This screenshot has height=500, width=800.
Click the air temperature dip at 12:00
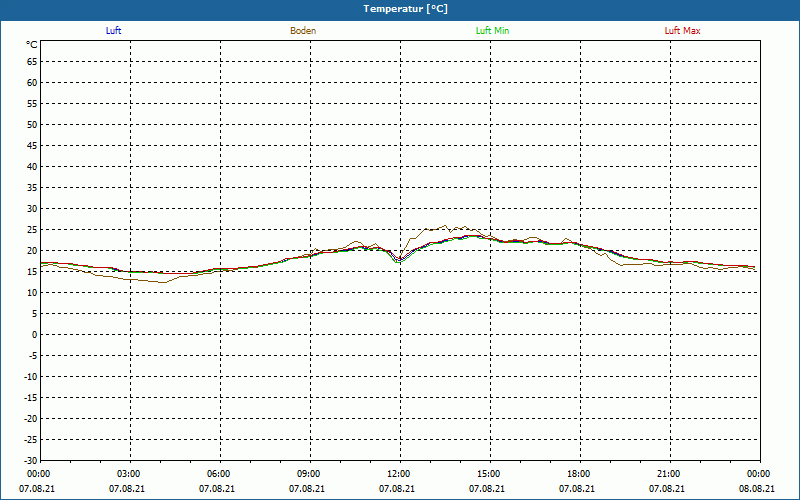click(399, 260)
